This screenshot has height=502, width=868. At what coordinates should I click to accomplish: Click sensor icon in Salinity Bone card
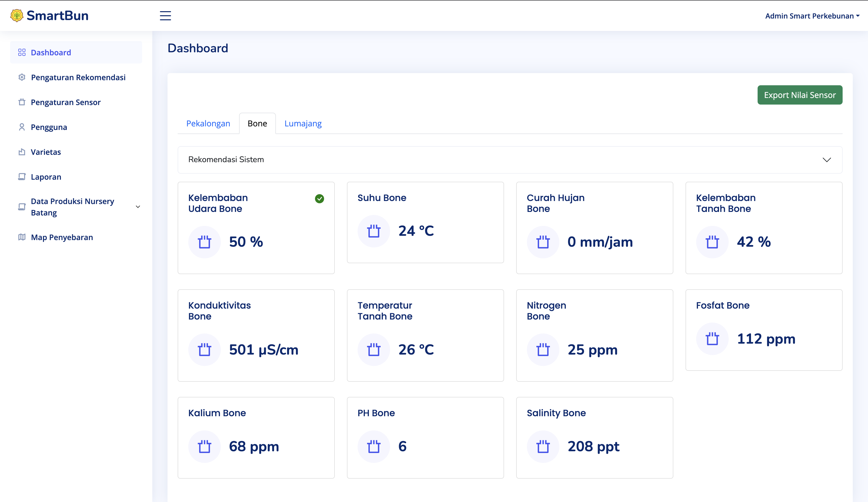click(x=543, y=446)
